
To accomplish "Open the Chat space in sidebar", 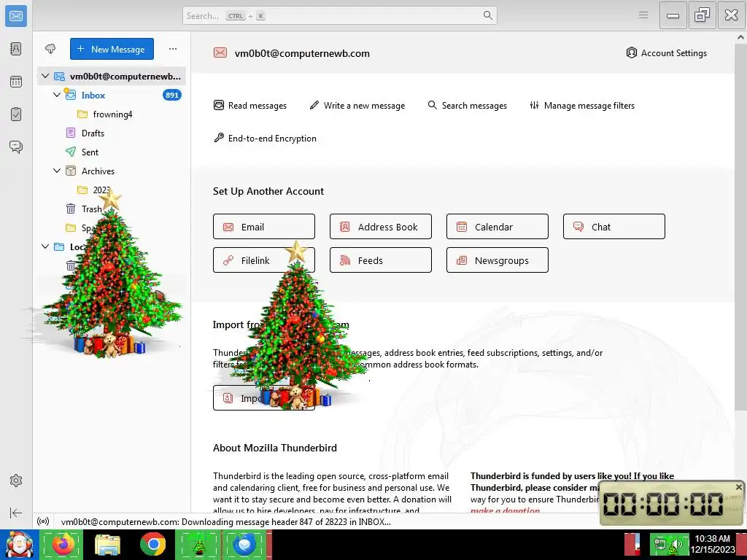I will click(x=16, y=147).
